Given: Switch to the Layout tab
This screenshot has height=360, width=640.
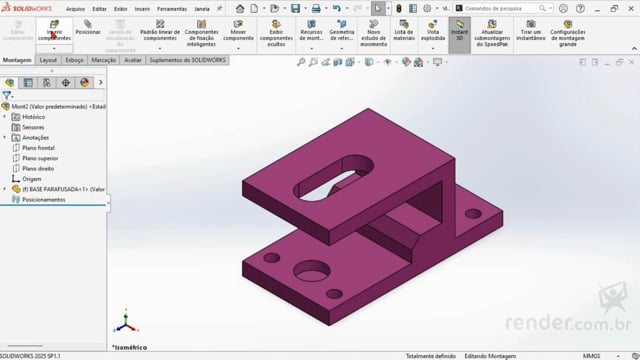Looking at the screenshot, I should 48,60.
